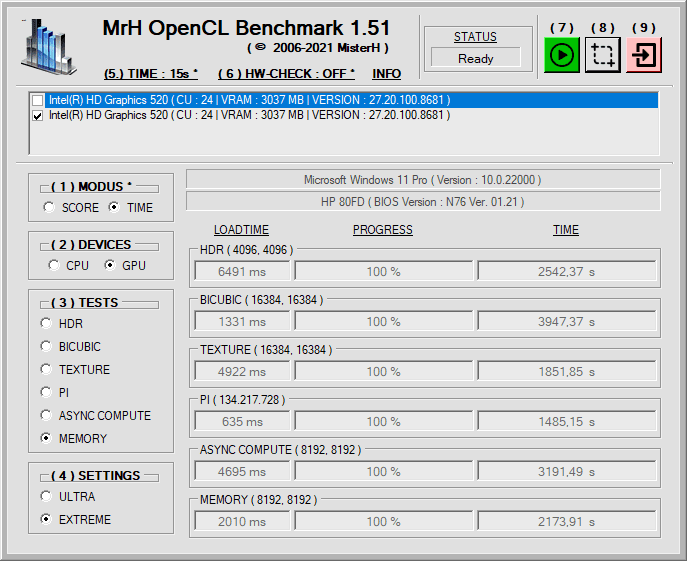Click the STATUS heading
This screenshot has width=687, height=561.
click(475, 37)
